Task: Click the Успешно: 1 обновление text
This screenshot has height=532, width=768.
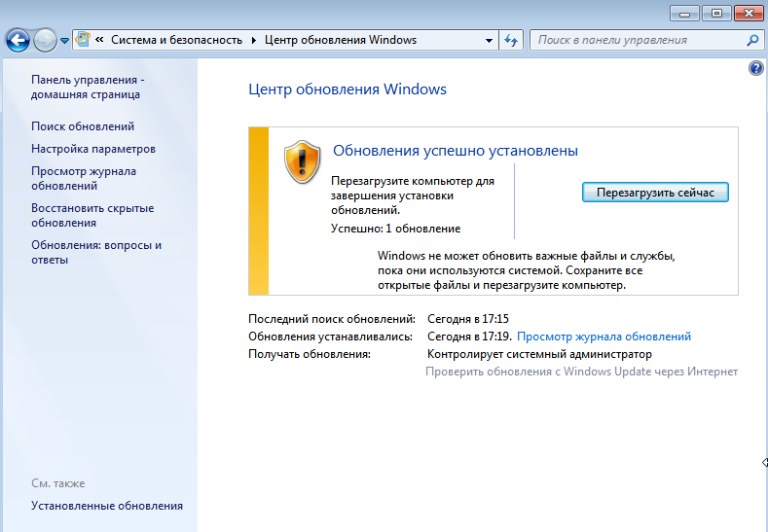Action: point(396,229)
